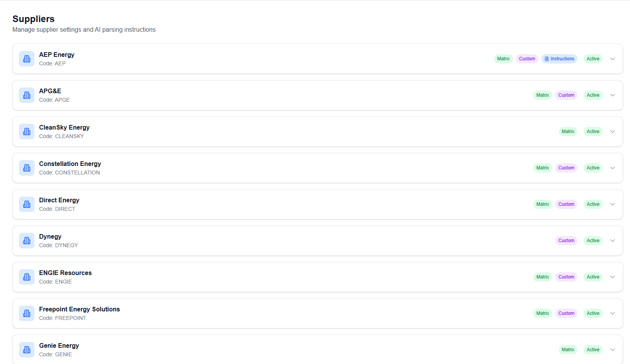Image resolution: width=630 pixels, height=364 pixels.
Task: Click the 'Manage supplier settings' subtitle
Action: [x=84, y=30]
